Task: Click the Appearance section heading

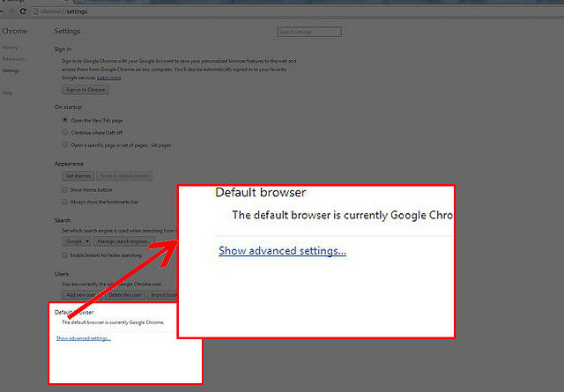Action: point(69,164)
